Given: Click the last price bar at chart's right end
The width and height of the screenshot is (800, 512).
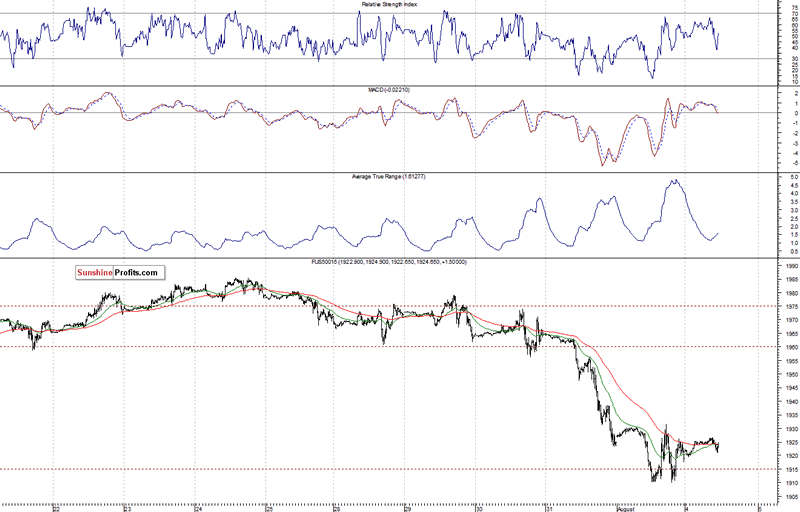Looking at the screenshot, I should pos(719,446).
